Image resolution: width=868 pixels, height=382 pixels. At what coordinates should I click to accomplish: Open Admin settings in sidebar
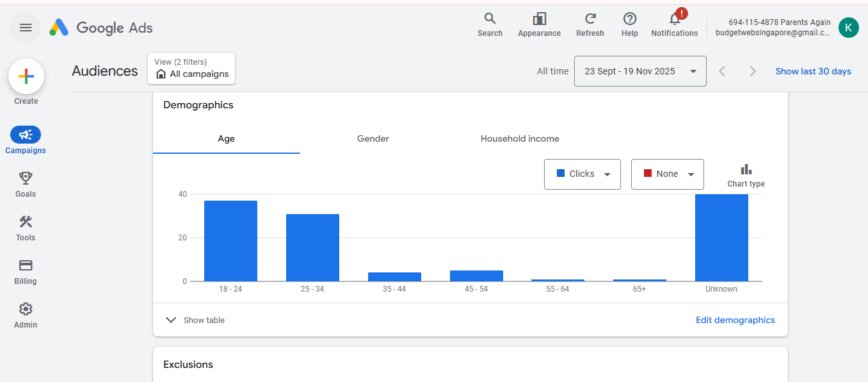click(26, 315)
